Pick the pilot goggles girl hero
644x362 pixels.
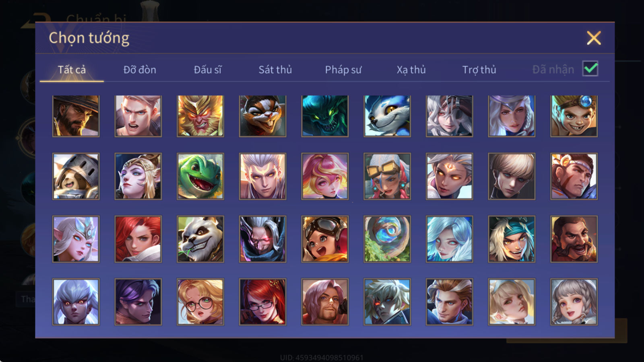coord(325,239)
